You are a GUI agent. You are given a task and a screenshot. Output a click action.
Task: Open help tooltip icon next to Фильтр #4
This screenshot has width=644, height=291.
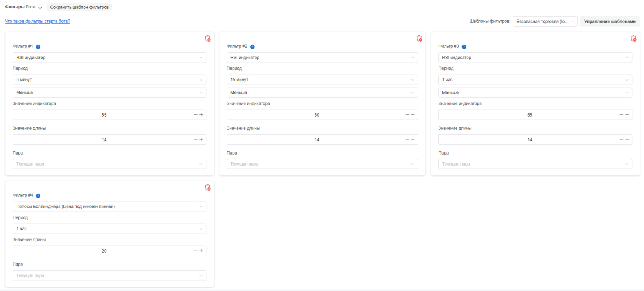(38, 196)
